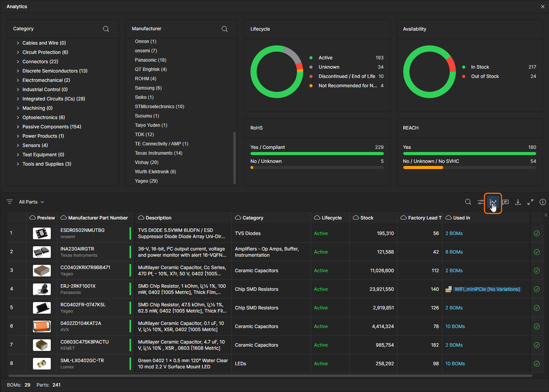The height and width of the screenshot is (392, 549).
Task: Select Yageo manufacturer entry
Action: 146,181
